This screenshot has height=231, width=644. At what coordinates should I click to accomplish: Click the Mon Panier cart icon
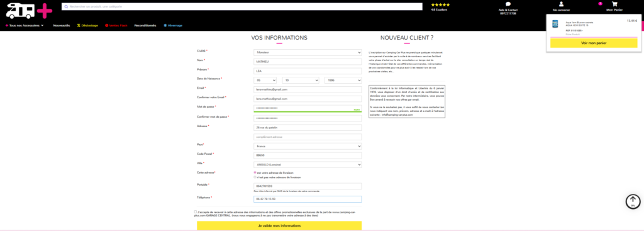point(614,4)
